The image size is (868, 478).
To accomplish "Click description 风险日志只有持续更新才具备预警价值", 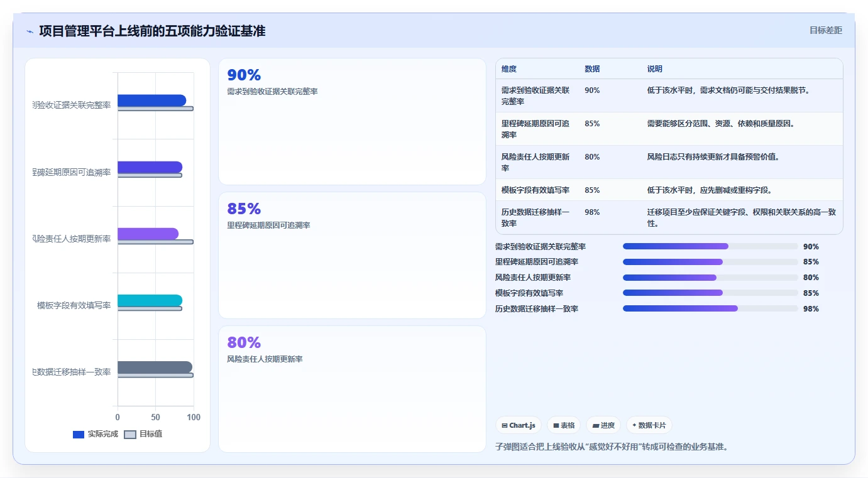I will (x=713, y=157).
